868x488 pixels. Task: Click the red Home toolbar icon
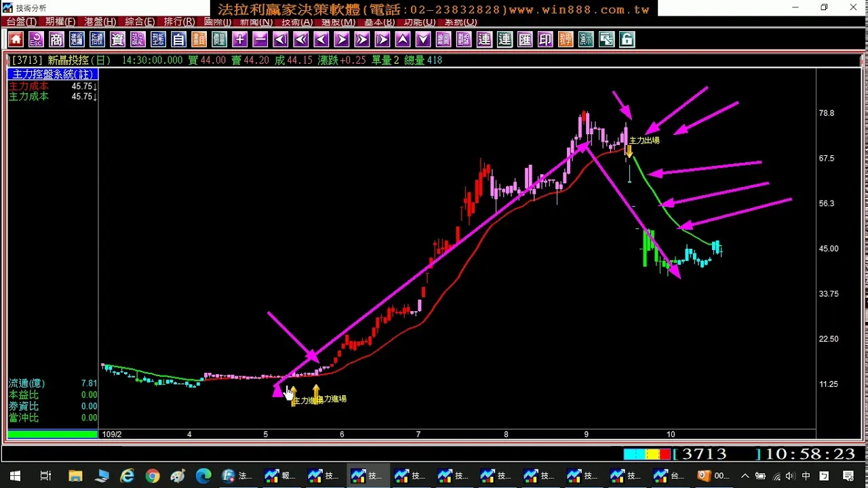(16, 39)
